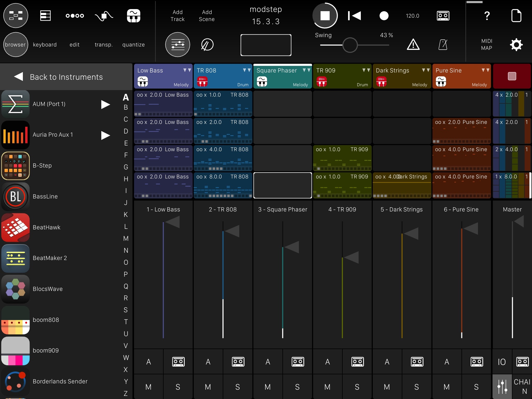Viewport: 532px width, 399px height.
Task: Open the settings gear icon
Action: pyautogui.click(x=516, y=45)
